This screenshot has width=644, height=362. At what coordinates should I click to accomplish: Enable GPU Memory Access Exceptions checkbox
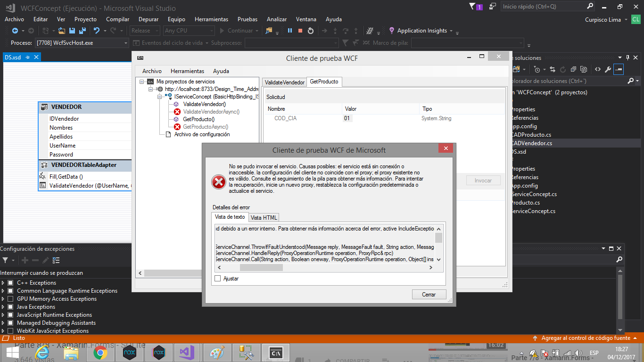click(x=10, y=299)
